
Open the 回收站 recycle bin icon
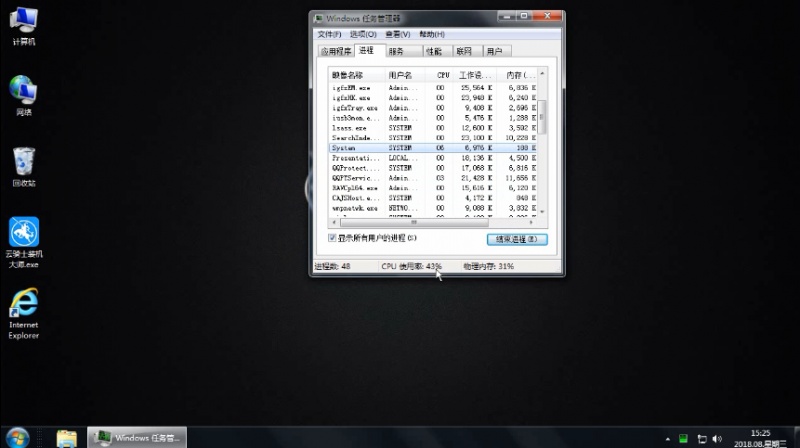pos(23,167)
